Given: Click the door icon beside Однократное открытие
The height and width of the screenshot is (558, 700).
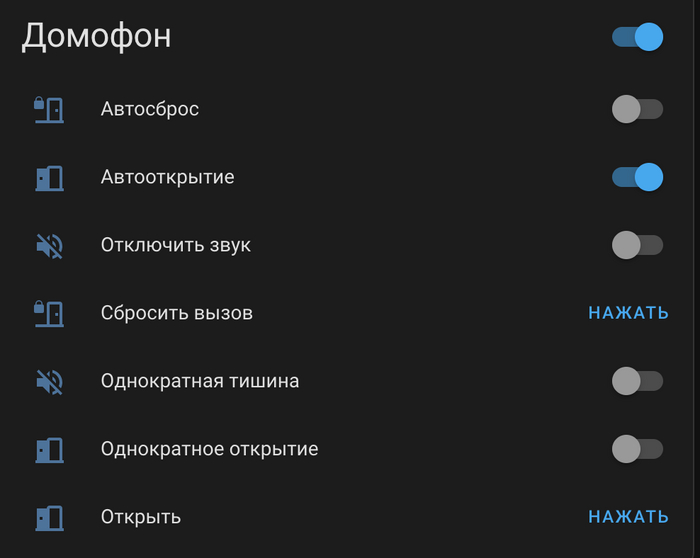Looking at the screenshot, I should [x=49, y=449].
